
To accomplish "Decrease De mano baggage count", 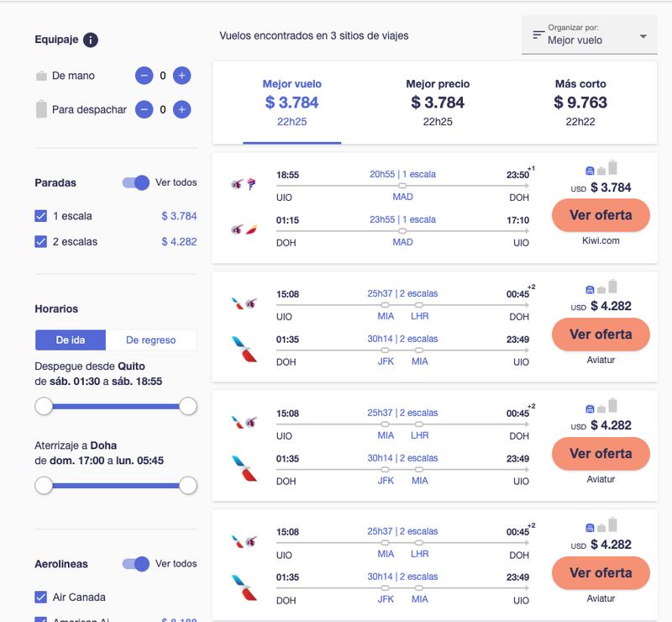I will (144, 76).
